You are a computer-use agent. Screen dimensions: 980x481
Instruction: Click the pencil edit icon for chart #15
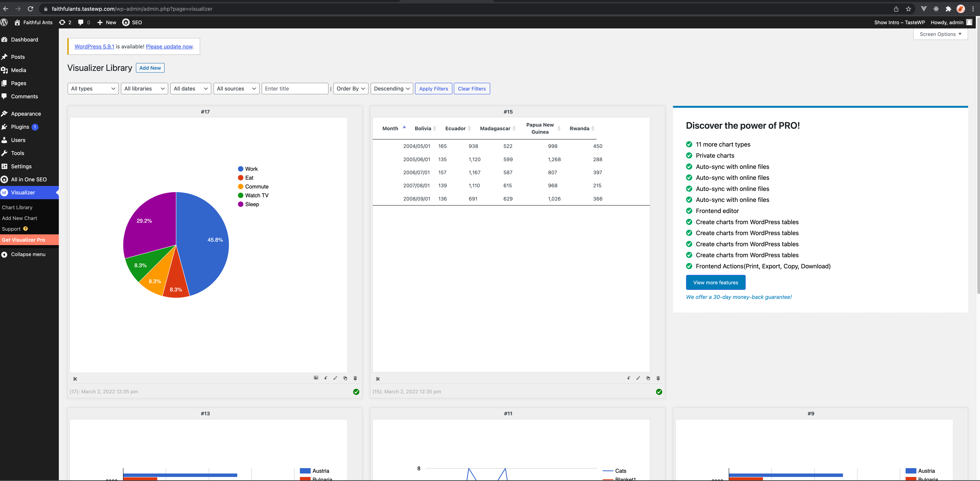638,378
